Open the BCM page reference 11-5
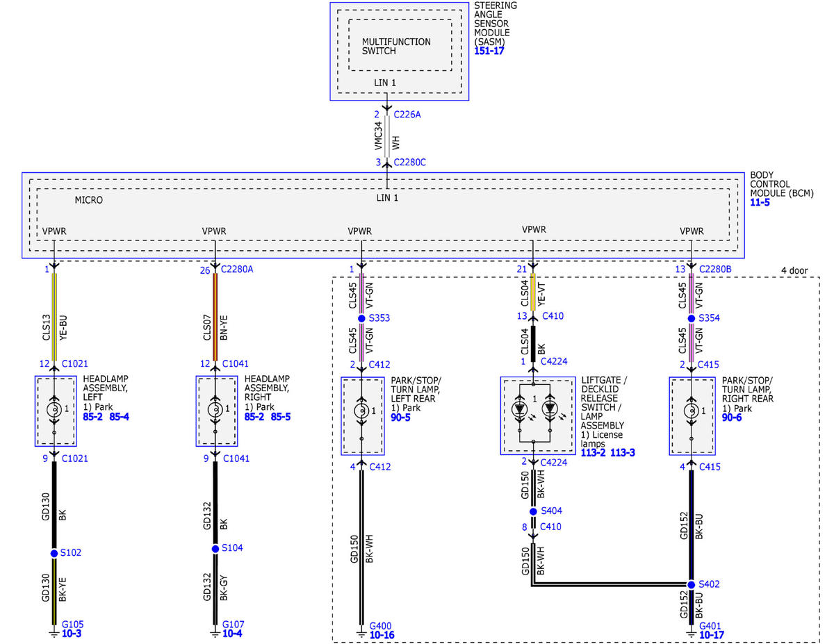Screen dimensions: 834x644 [x=760, y=202]
